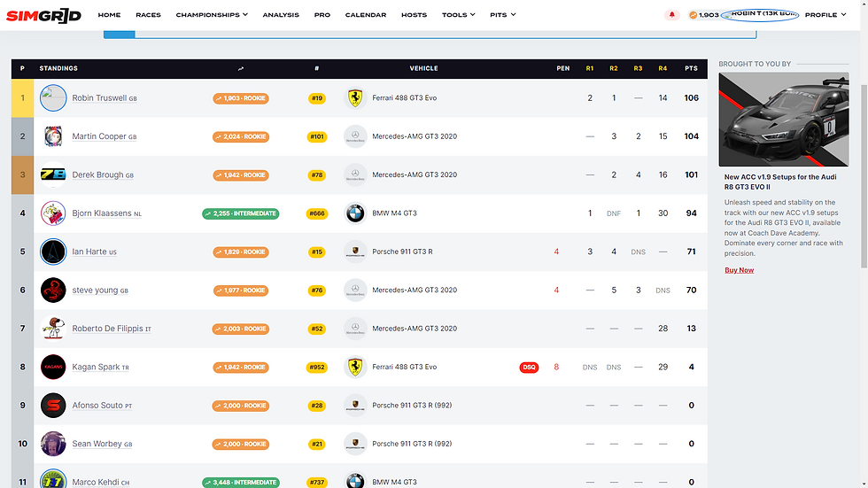Image resolution: width=868 pixels, height=488 pixels.
Task: Click the #101 car number badge
Action: pos(317,136)
